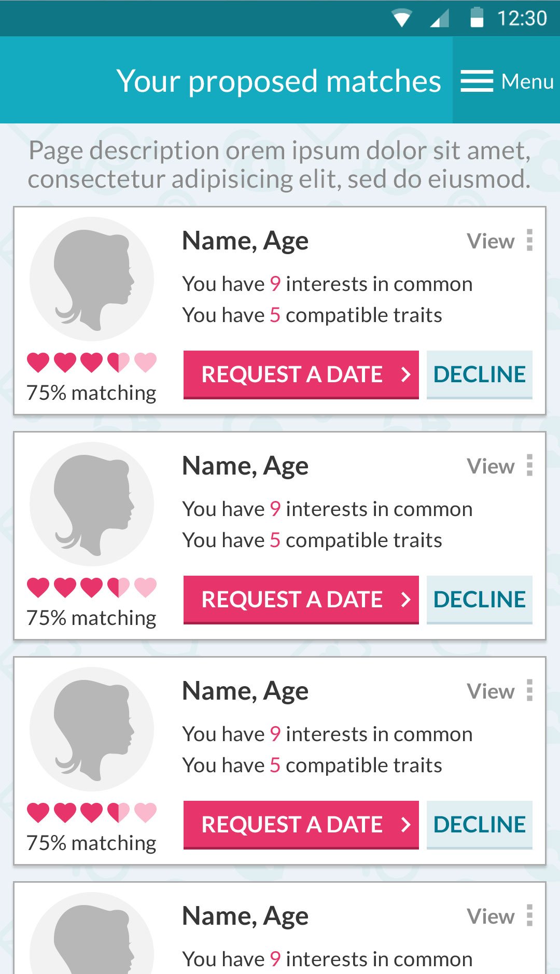View the first proposed match profile
The image size is (560, 974).
point(491,241)
